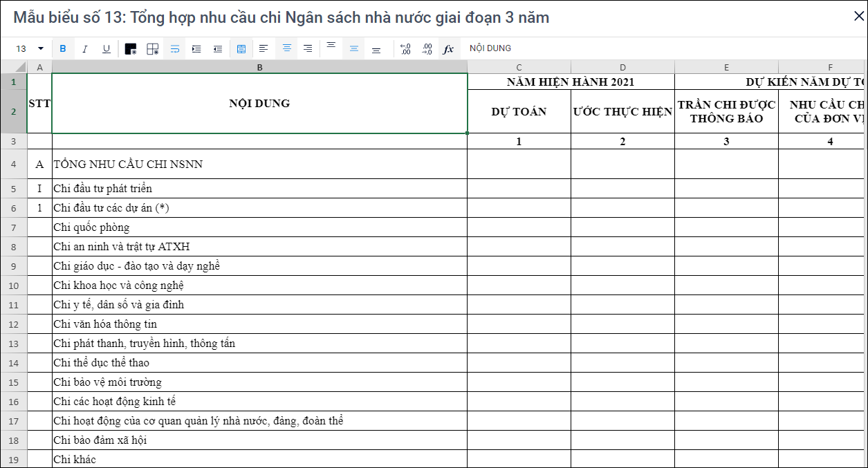
Task: Toggle bold formatting
Action: click(x=63, y=48)
